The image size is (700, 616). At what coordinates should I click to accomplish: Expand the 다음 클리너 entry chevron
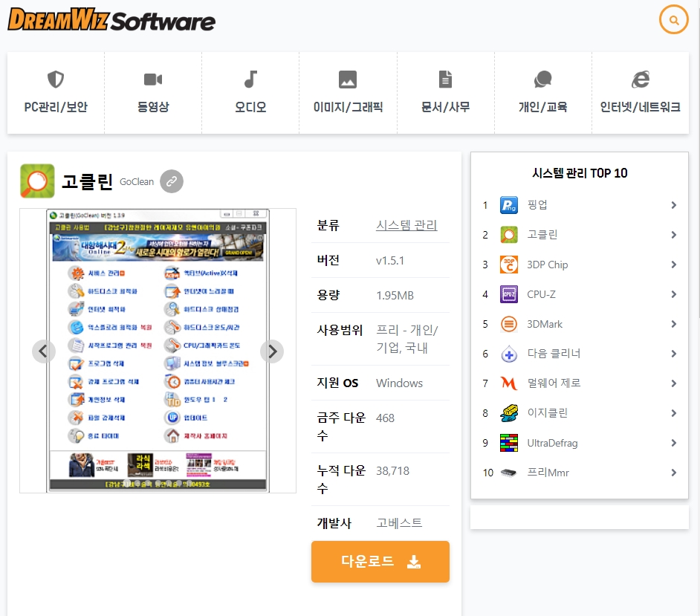(674, 354)
